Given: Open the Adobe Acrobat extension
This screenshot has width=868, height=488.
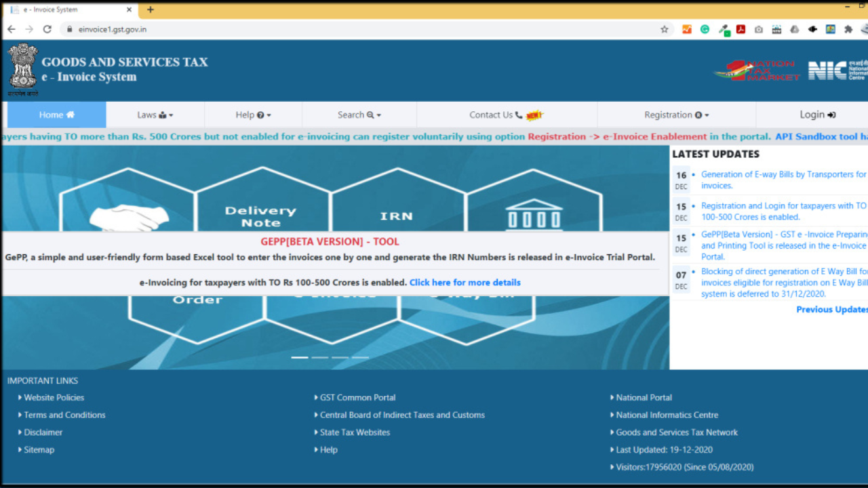Looking at the screenshot, I should pos(741,29).
